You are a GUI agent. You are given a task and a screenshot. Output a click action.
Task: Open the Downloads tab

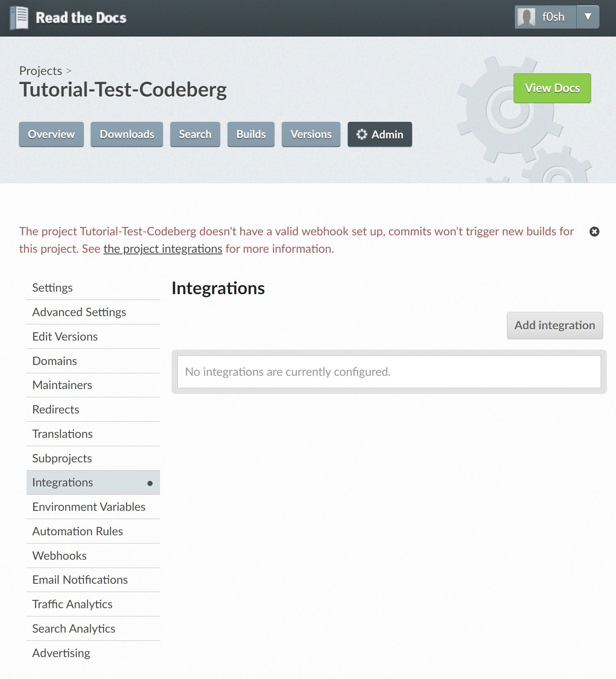point(127,134)
